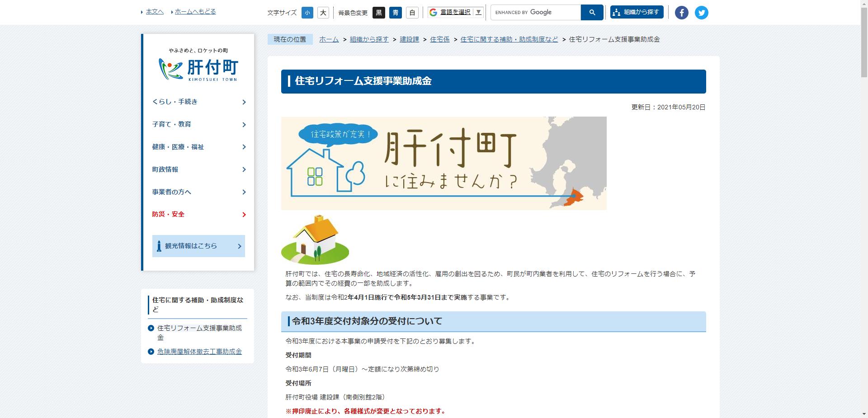Screen dimensions: 868x418
Task: Open the town's Twitter page
Action: [x=701, y=12]
